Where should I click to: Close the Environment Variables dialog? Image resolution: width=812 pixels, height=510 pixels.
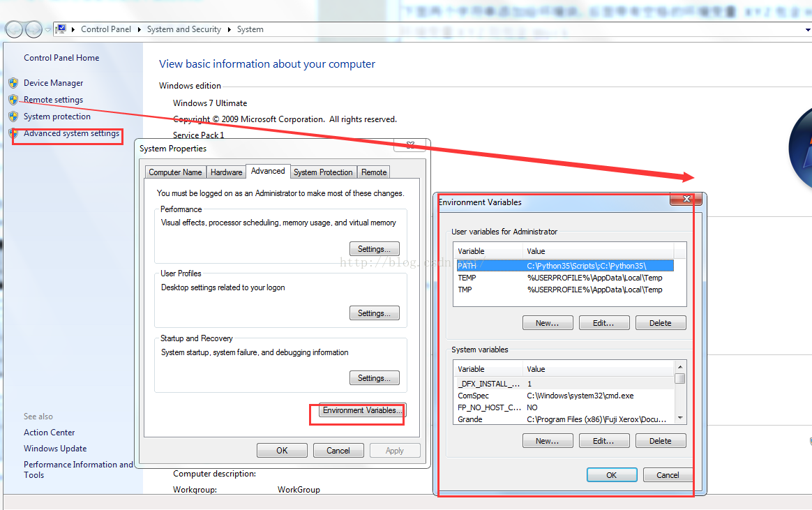click(x=686, y=199)
